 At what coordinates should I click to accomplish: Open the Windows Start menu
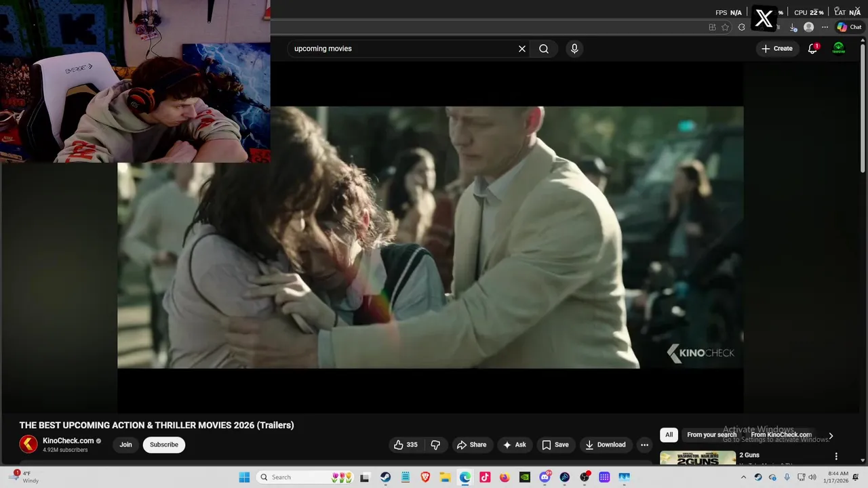244,477
